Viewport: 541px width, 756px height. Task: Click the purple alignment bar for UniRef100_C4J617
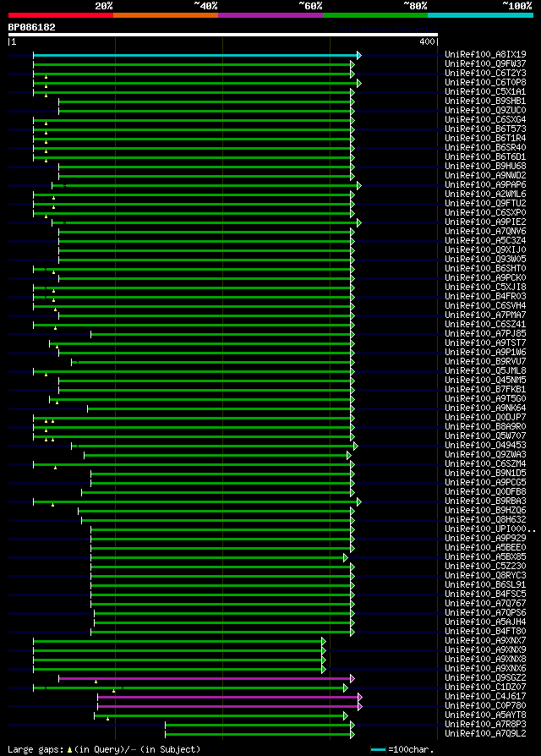pos(228,697)
